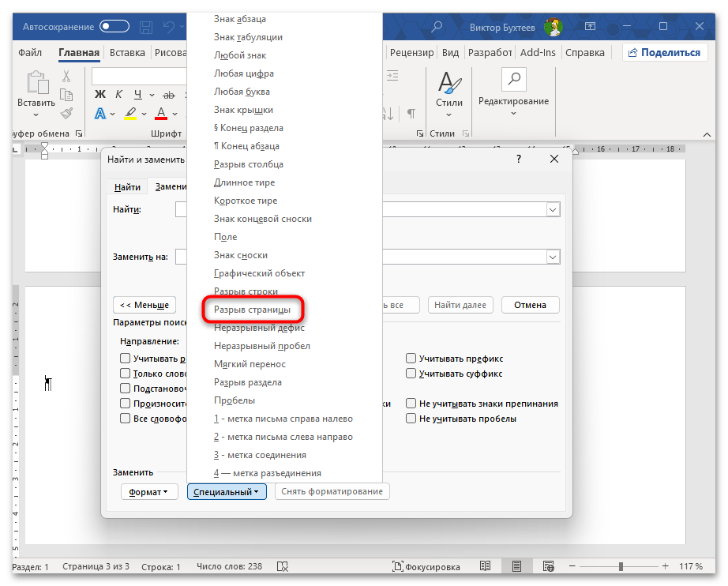Click the search magnifier in title bar
This screenshot has height=586, width=728.
click(x=437, y=27)
